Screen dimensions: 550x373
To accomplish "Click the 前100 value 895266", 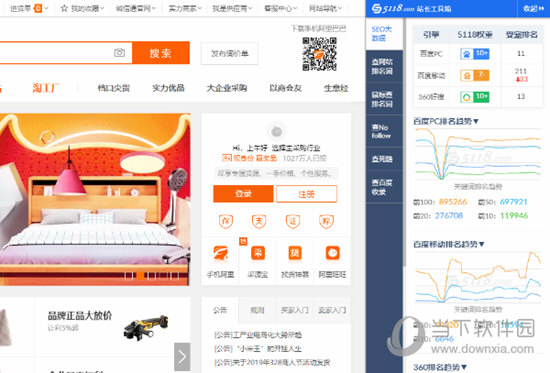I will [453, 202].
